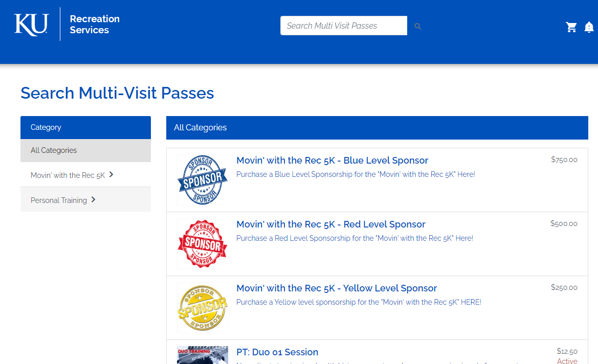598x364 pixels.
Task: Click the Duo Training thumbnail
Action: [203, 355]
